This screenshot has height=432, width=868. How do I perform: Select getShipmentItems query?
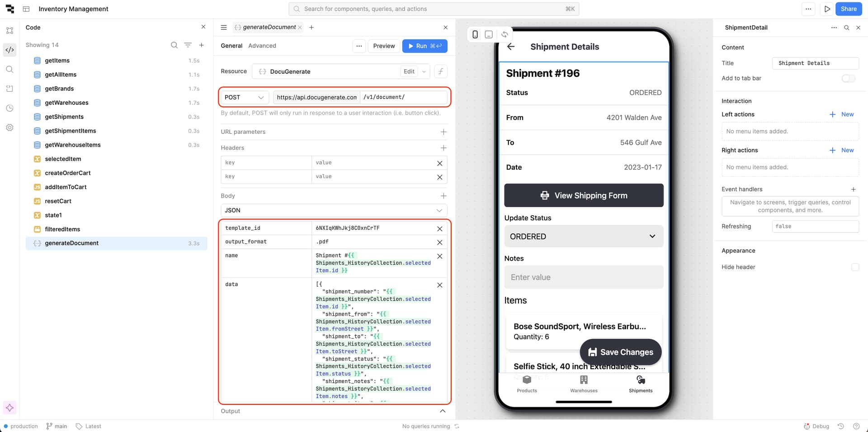(x=117, y=131)
